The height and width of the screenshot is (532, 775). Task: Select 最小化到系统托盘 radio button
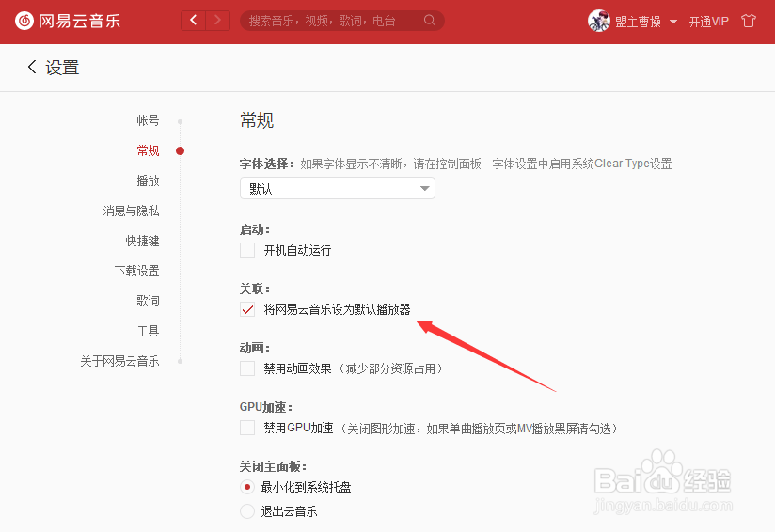(247, 487)
